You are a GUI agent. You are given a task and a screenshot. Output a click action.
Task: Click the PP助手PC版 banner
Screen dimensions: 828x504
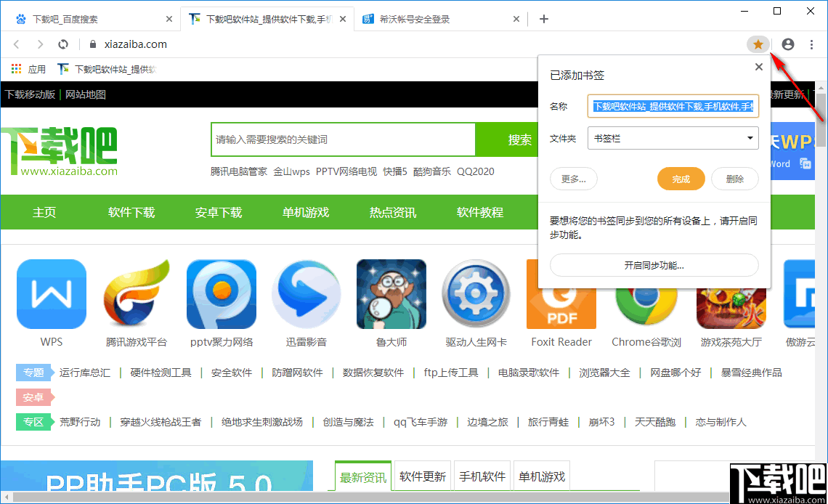[157, 476]
